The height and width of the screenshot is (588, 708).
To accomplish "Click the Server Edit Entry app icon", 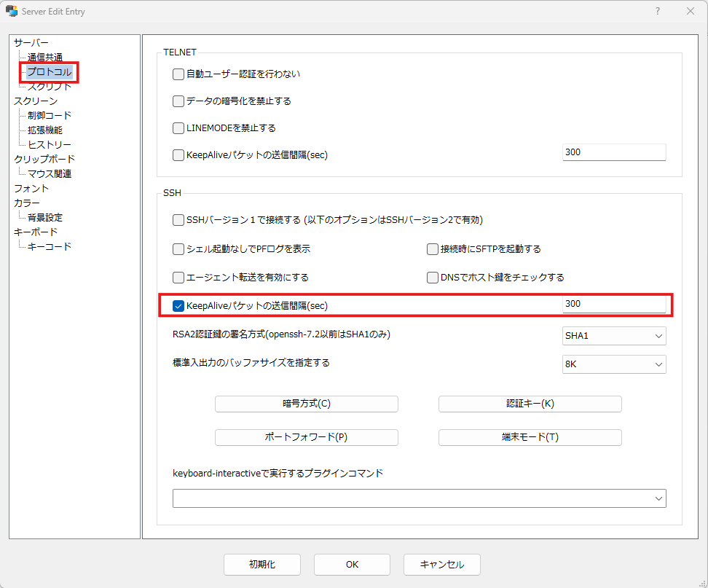I will [11, 11].
